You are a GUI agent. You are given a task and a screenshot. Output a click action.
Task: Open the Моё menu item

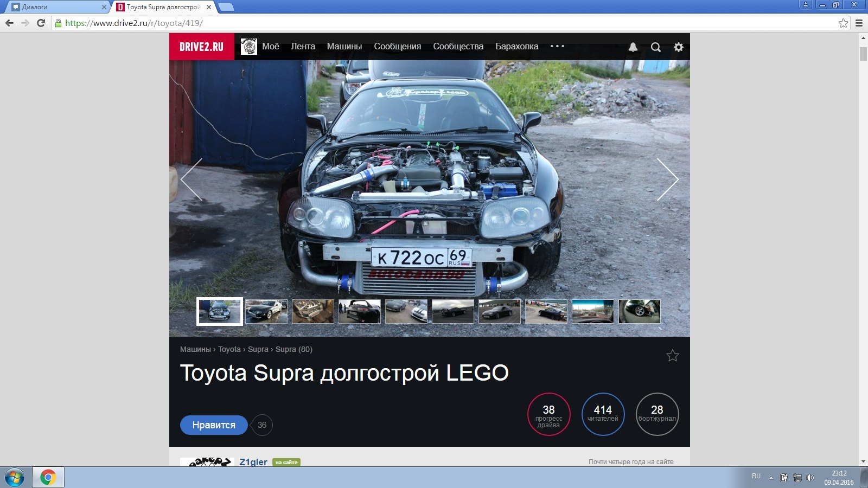tap(271, 47)
